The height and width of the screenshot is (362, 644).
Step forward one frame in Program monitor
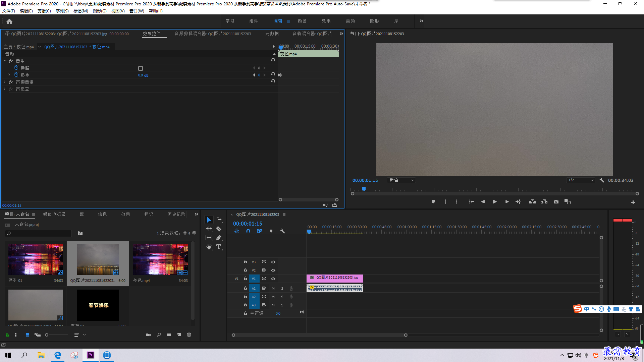tap(506, 202)
